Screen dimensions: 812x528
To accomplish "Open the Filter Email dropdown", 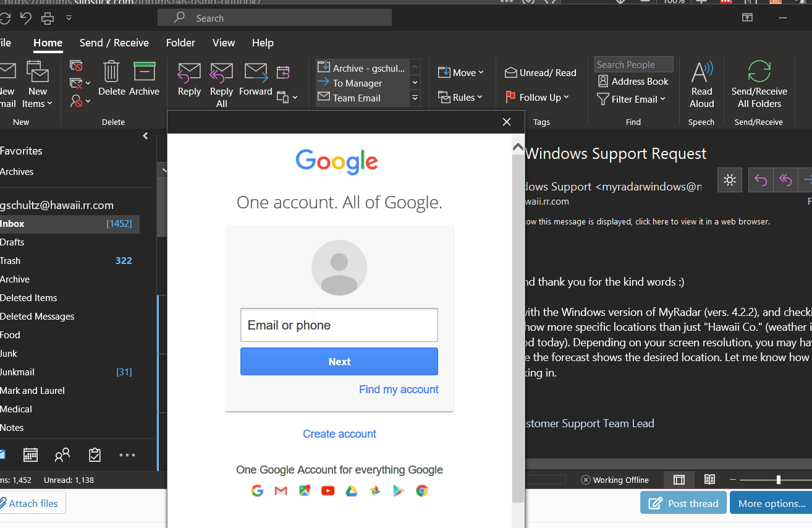I will pos(632,99).
